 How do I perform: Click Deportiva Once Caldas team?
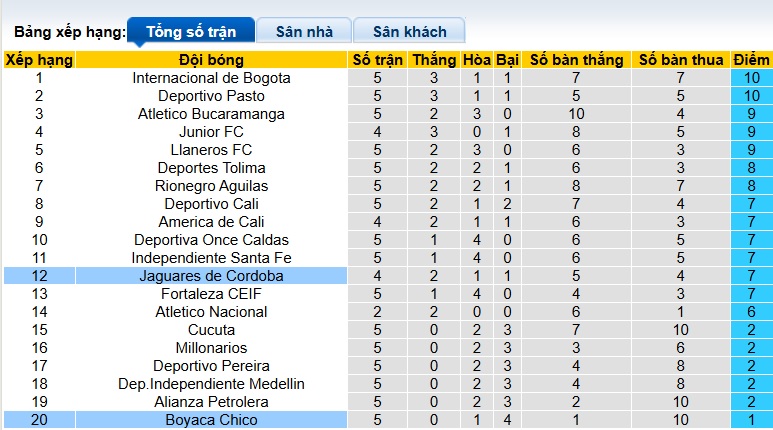pyautogui.click(x=211, y=240)
